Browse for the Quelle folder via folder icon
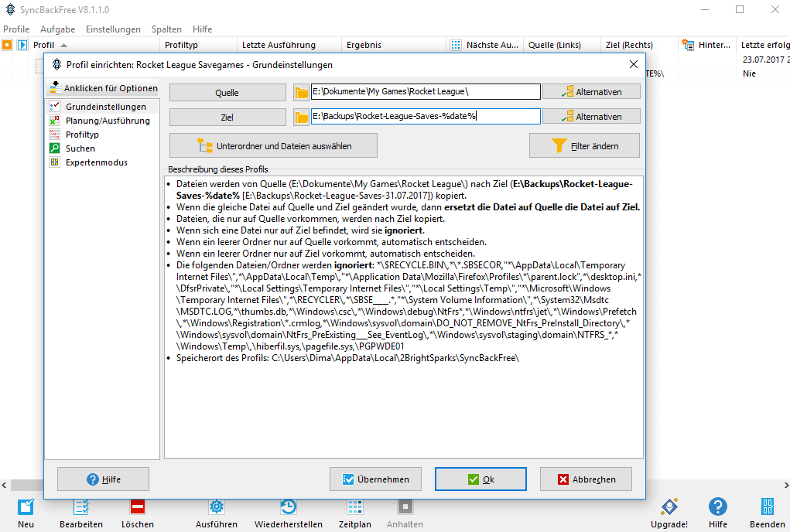 (x=301, y=93)
